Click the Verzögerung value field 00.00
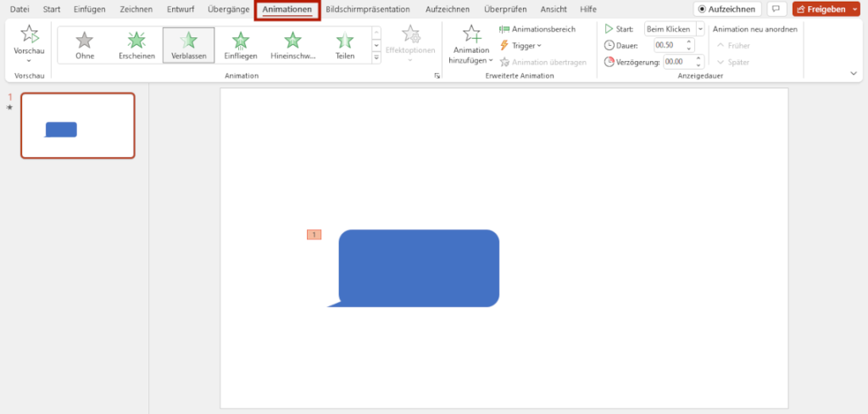 point(678,62)
